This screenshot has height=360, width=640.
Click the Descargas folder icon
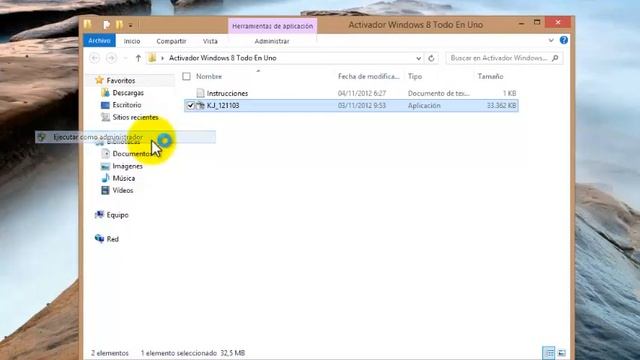click(105, 93)
